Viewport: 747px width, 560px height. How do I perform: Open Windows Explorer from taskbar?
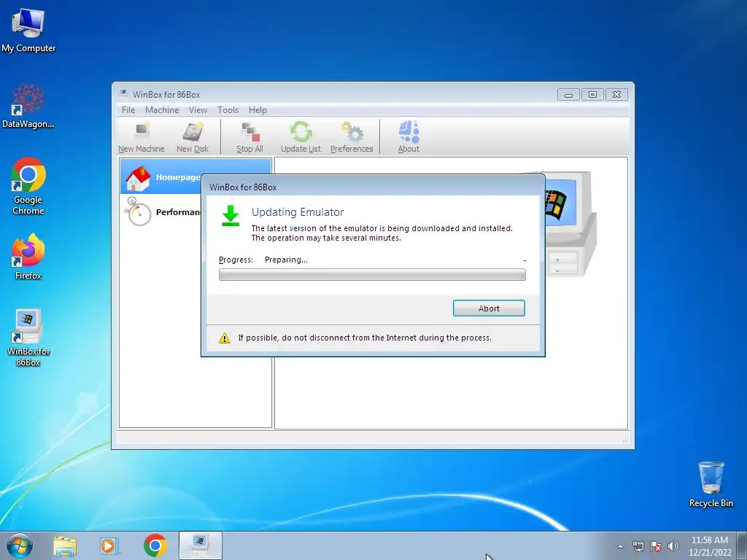click(65, 545)
